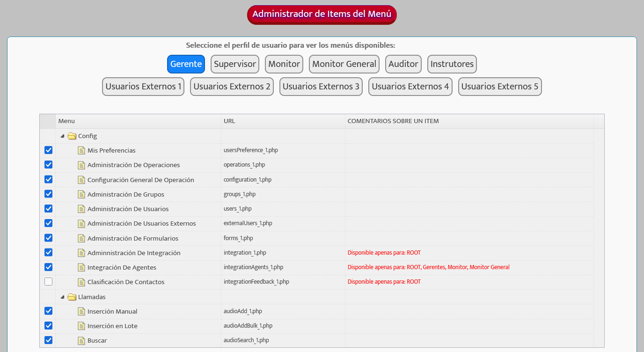Click the document icon beside Administración De Usuarios
Image resolution: width=644 pixels, height=352 pixels.
81,209
